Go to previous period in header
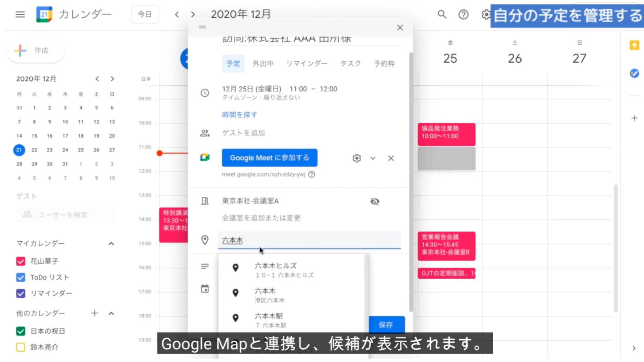This screenshot has height=362, width=644. click(177, 15)
